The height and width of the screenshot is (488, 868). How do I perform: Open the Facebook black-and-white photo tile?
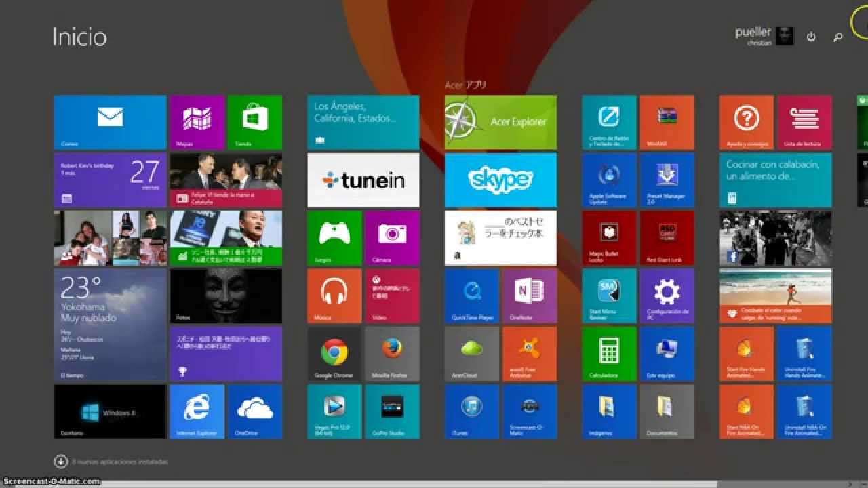776,238
